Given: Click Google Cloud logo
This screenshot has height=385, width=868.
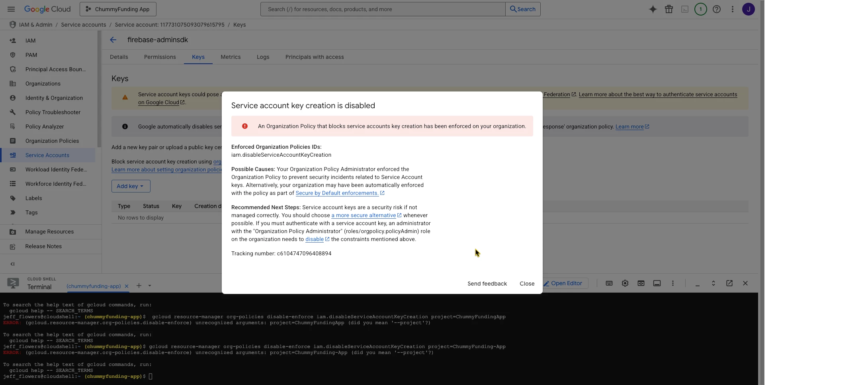Looking at the screenshot, I should (47, 9).
